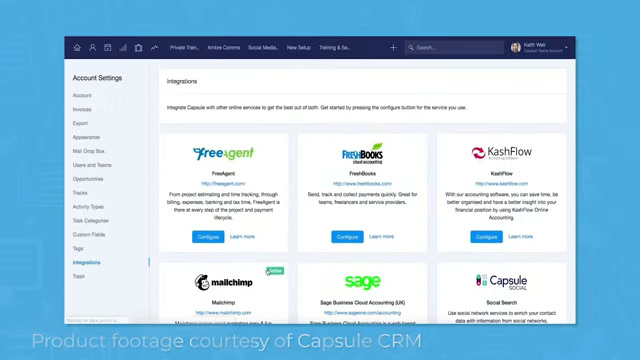Click Learn more for FreshBooks
The height and width of the screenshot is (360, 640).
[382, 237]
